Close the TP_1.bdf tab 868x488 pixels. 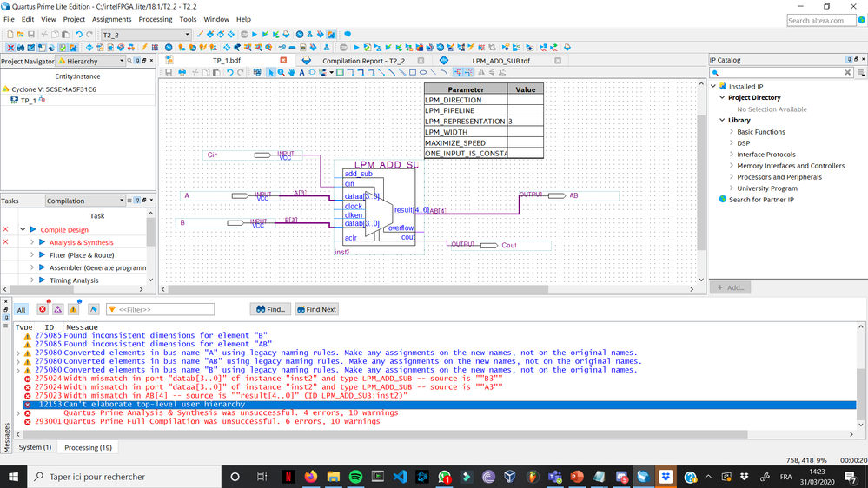[x=283, y=61]
